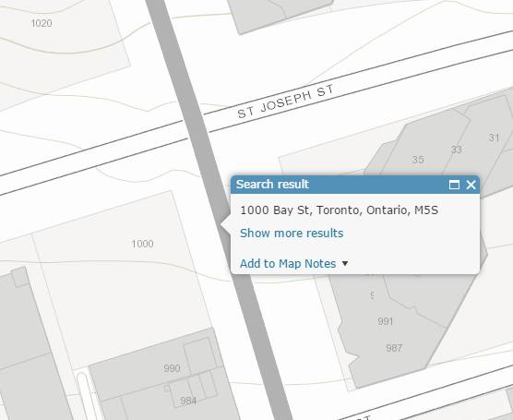Click building number 990 on the map
This screenshot has height=420, width=513.
pos(172,368)
